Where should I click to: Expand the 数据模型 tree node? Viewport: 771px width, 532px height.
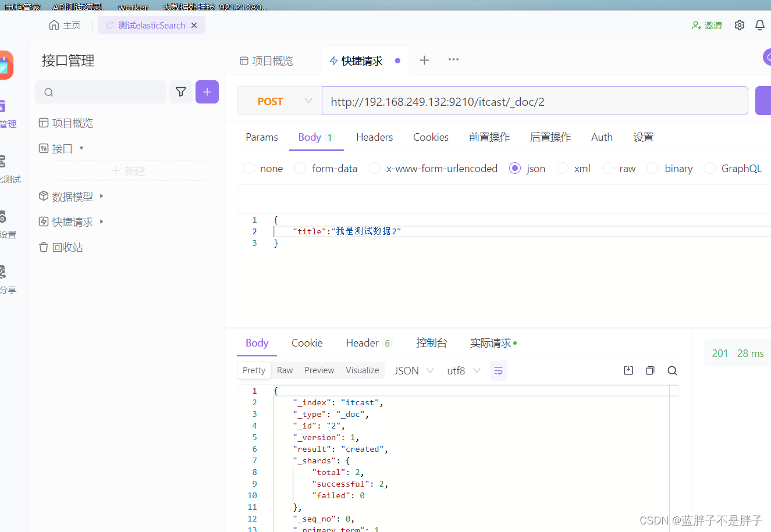(x=102, y=197)
